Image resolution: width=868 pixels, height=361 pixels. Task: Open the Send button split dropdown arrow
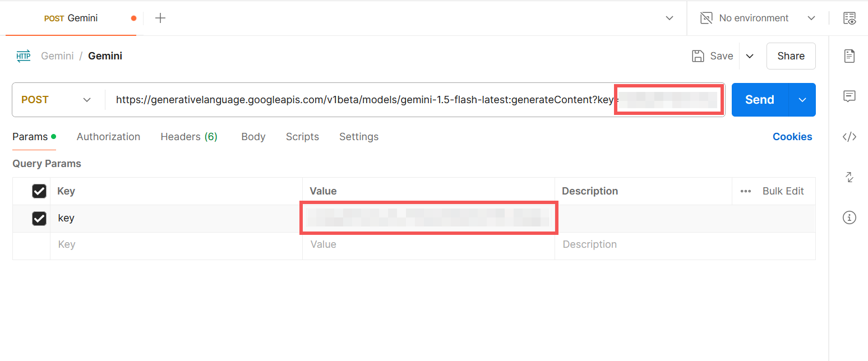(x=802, y=99)
